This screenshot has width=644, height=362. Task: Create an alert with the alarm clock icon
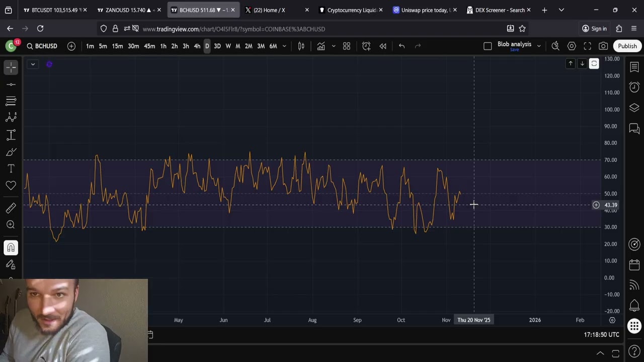(366, 46)
